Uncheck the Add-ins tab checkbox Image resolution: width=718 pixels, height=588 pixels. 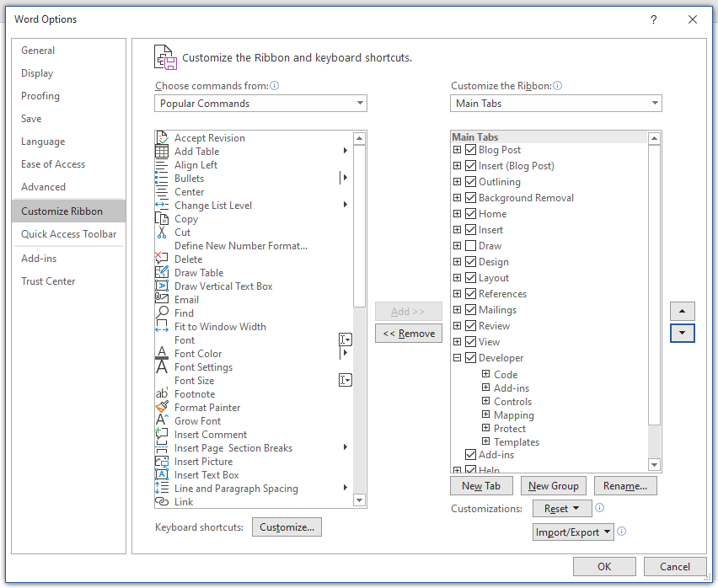[x=470, y=454]
